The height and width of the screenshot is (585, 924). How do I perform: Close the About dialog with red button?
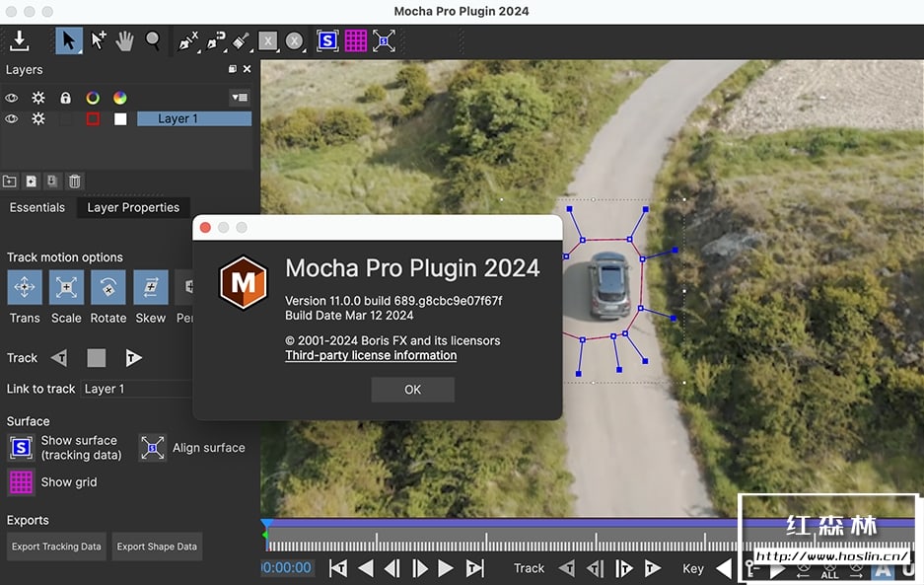[205, 228]
